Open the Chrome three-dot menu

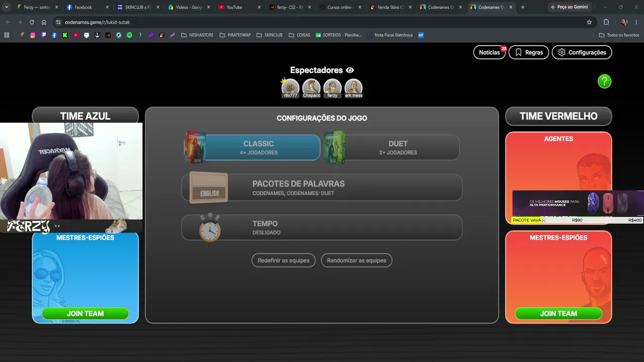coord(636,22)
